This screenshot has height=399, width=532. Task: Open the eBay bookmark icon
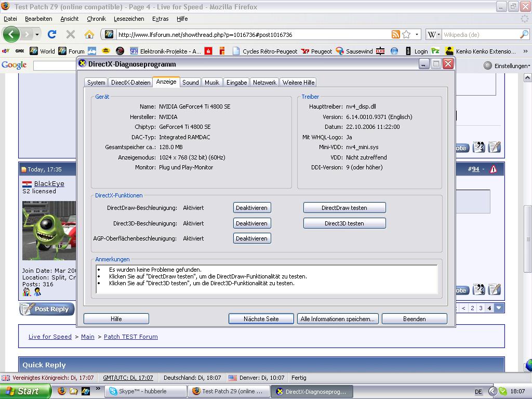tap(6, 51)
